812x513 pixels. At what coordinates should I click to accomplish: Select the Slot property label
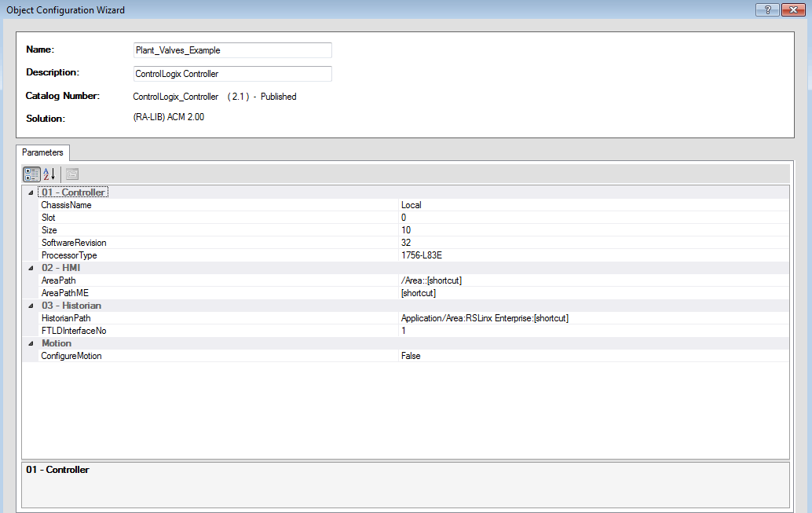tap(48, 218)
